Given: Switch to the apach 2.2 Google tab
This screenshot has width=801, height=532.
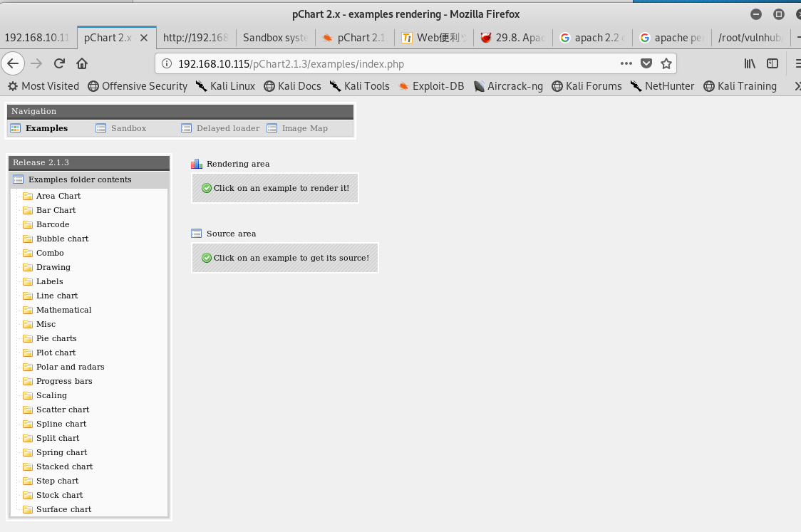Looking at the screenshot, I should tap(593, 38).
